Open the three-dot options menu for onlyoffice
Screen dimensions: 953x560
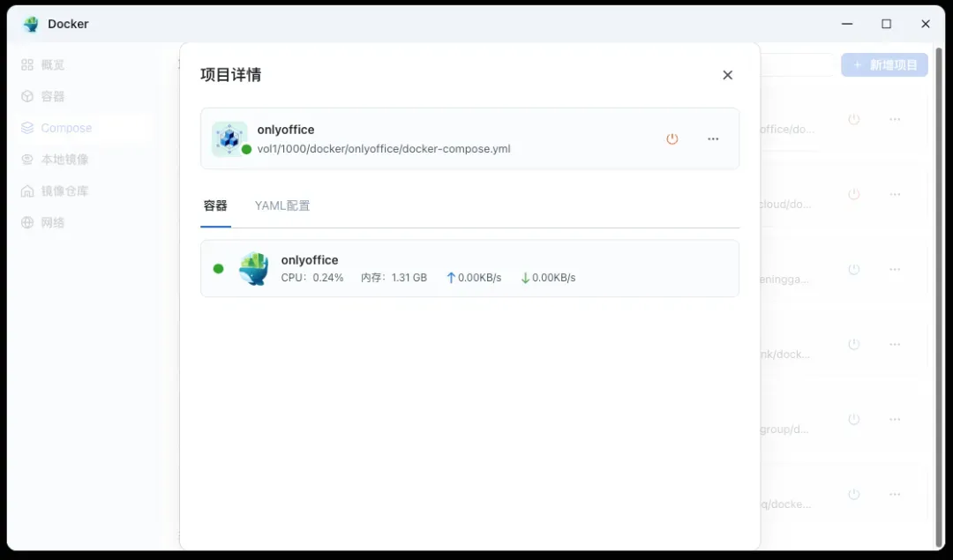[x=713, y=138]
